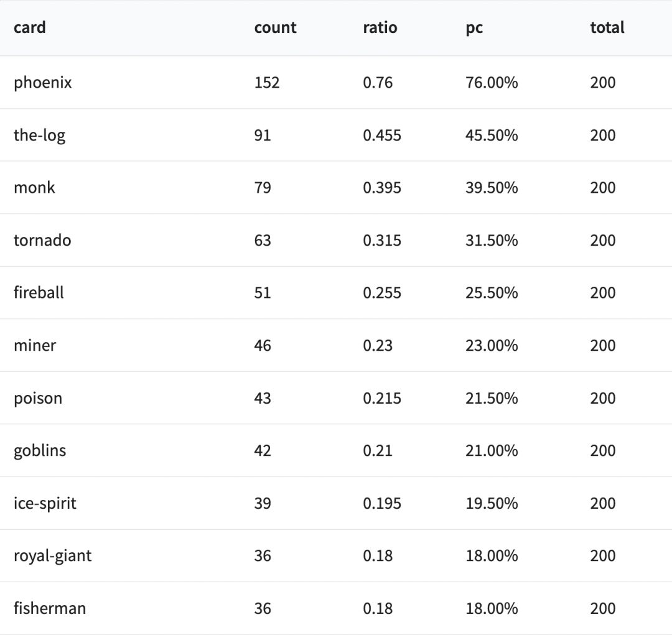This screenshot has height=635, width=672.
Task: Click the 76.00% percentage cell
Action: pyautogui.click(x=492, y=83)
